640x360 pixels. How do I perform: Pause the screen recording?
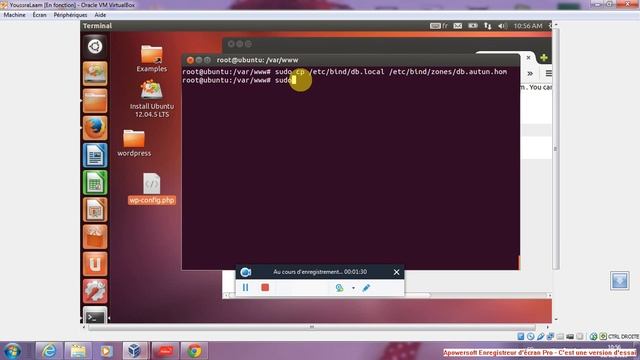point(245,287)
